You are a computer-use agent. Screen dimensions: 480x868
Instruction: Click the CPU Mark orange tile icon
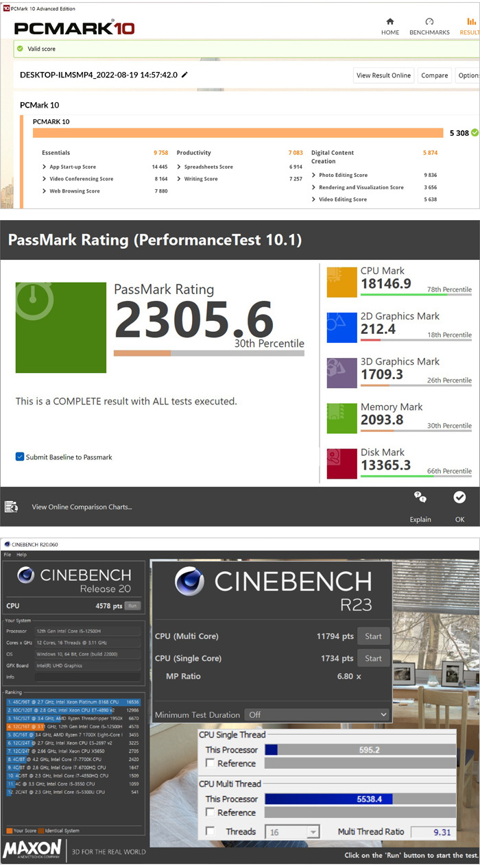tap(341, 282)
